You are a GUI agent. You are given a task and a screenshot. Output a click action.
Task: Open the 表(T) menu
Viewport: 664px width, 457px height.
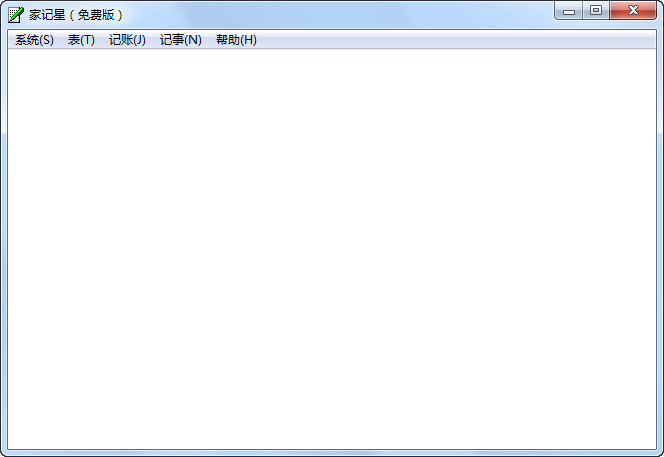(x=81, y=40)
